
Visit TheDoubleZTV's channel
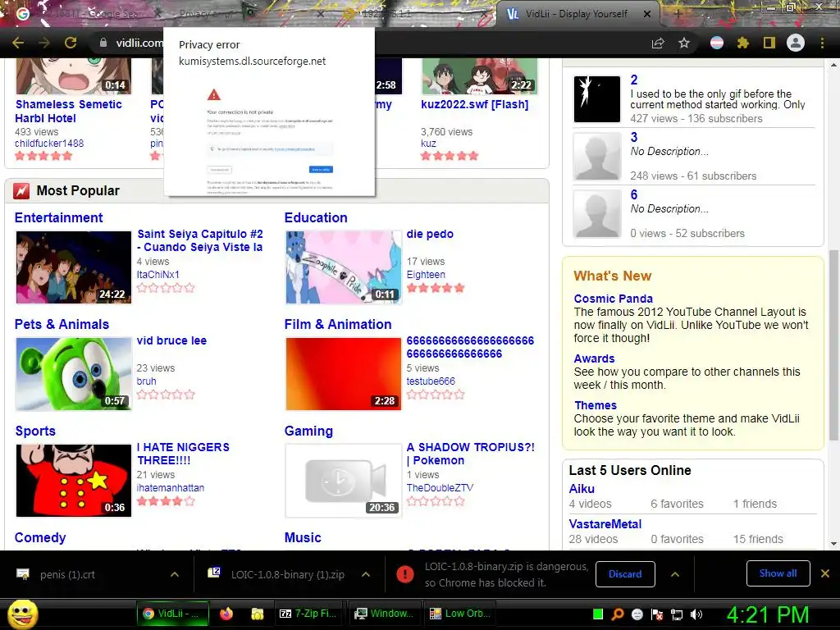pyautogui.click(x=440, y=487)
